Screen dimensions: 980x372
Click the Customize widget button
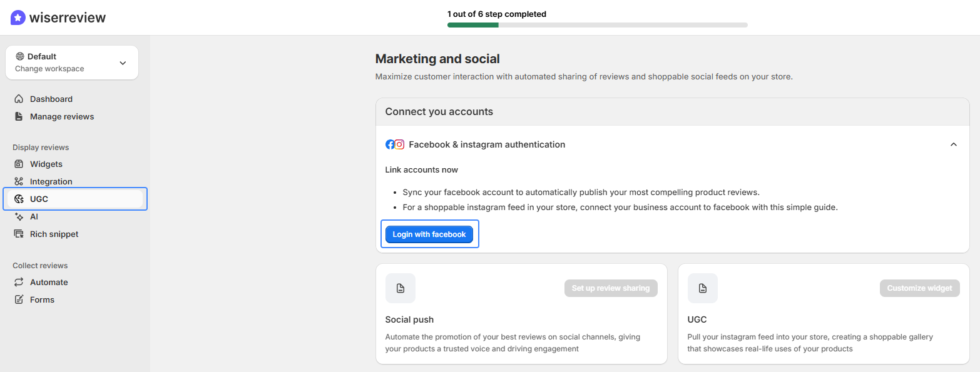[x=919, y=288]
